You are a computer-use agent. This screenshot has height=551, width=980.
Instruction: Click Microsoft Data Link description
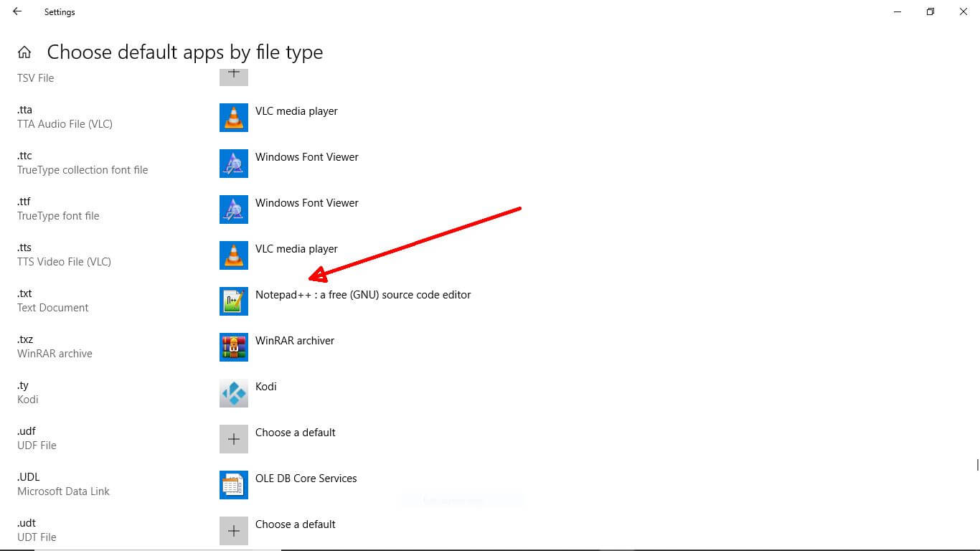(x=63, y=491)
